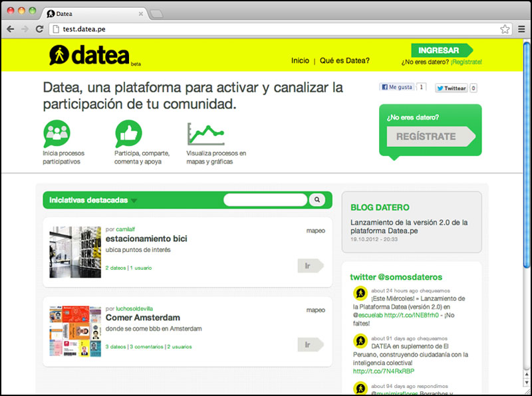This screenshot has width=532, height=396.
Task: Click the page vertical scrollbar thumb
Action: (527, 155)
